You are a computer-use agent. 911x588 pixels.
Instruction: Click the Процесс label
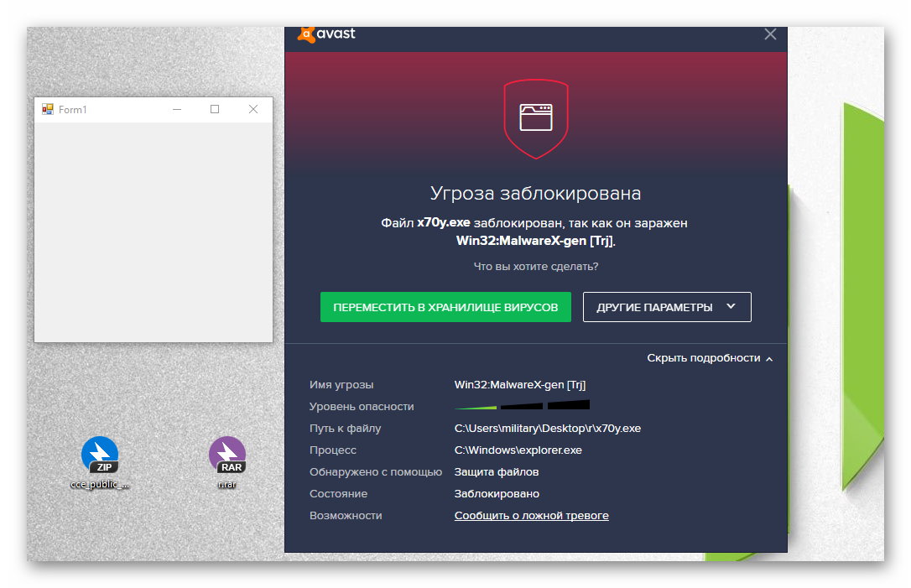pos(332,450)
